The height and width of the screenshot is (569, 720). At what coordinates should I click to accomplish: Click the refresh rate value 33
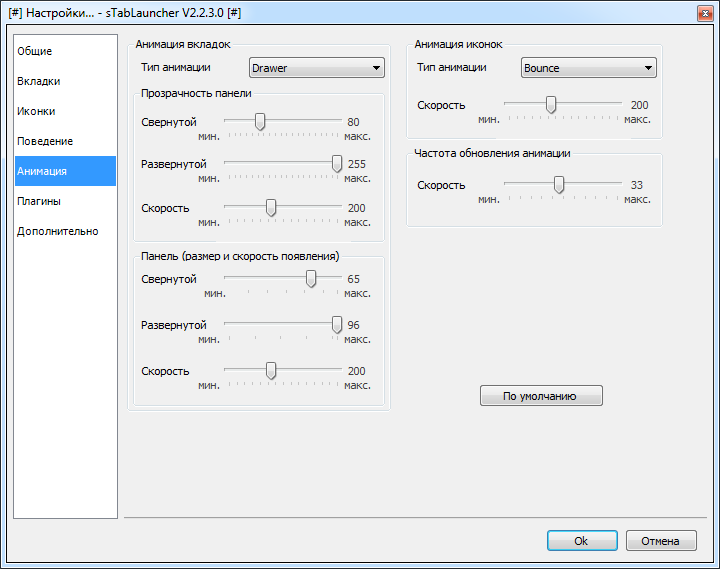click(x=636, y=185)
